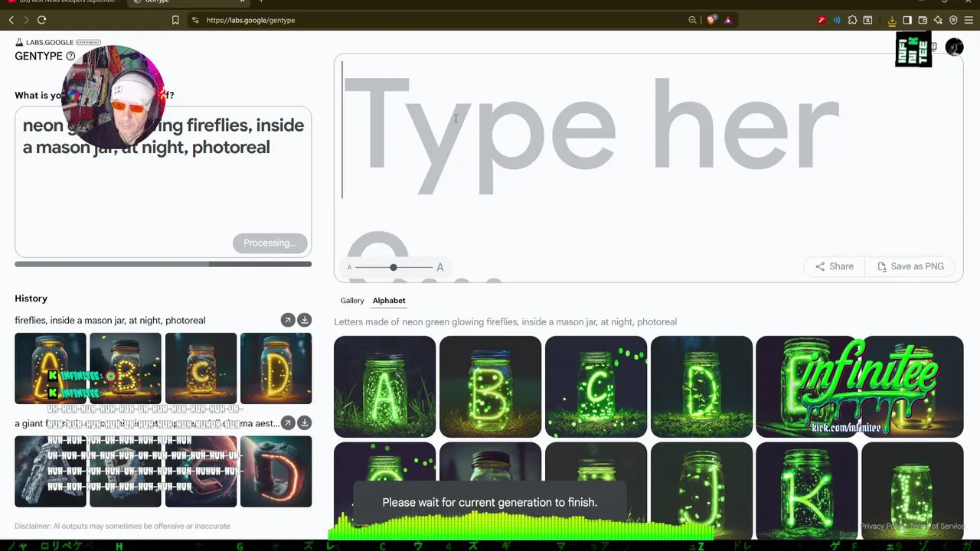Open Brave Rewards triangle icon
Viewport: 980px width, 551px height.
[x=727, y=20]
